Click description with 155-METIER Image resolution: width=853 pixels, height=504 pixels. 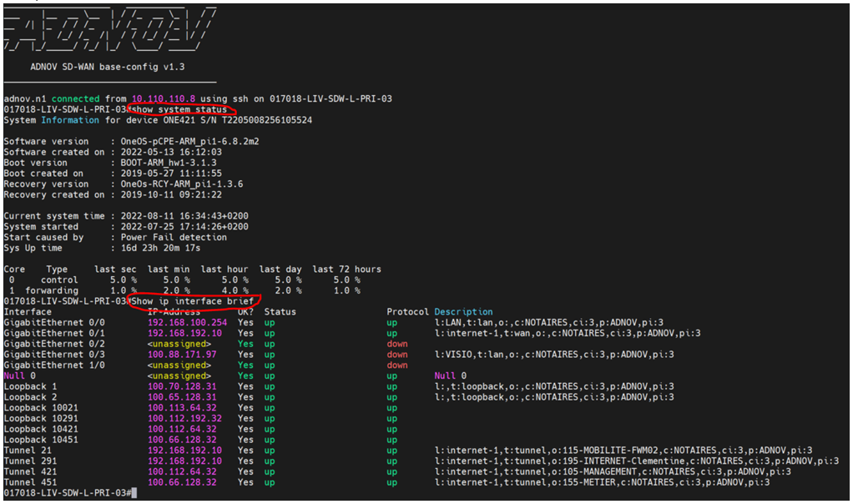603,482
